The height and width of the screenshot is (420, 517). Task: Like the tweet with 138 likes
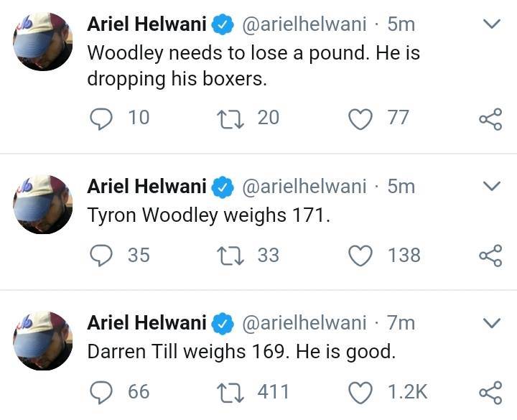pos(360,256)
